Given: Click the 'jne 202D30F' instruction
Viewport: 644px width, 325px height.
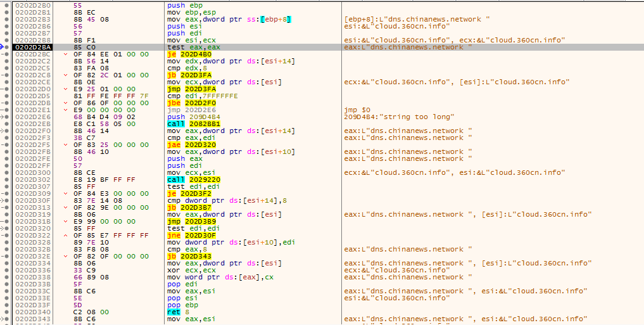Looking at the screenshot, I should (x=191, y=236).
